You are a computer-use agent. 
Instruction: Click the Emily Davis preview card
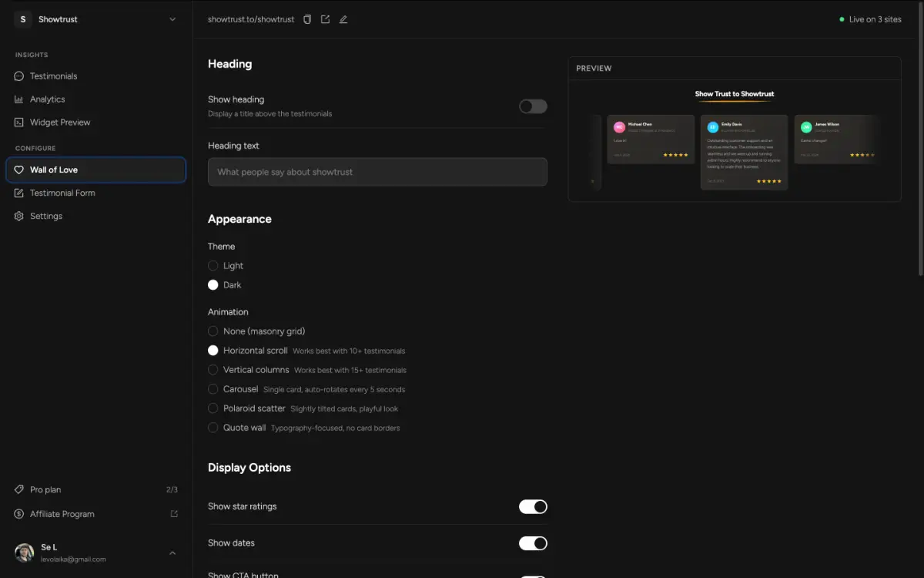[x=744, y=153]
